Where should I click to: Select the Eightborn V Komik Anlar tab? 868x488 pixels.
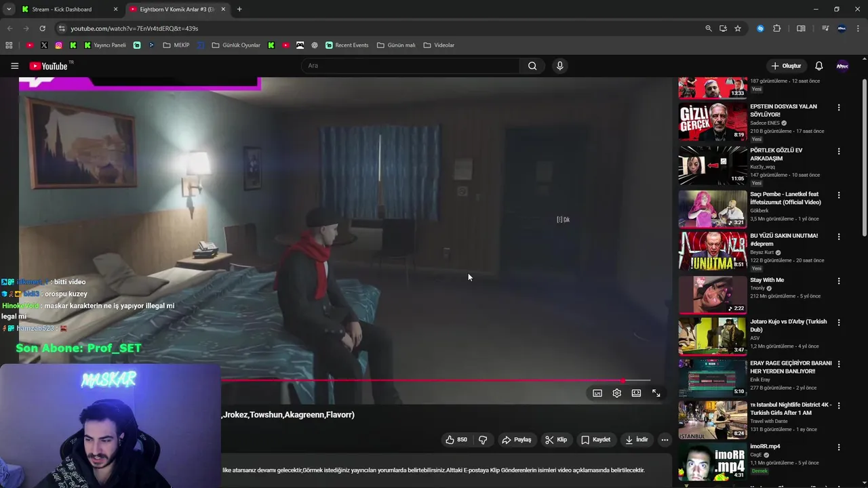(176, 9)
